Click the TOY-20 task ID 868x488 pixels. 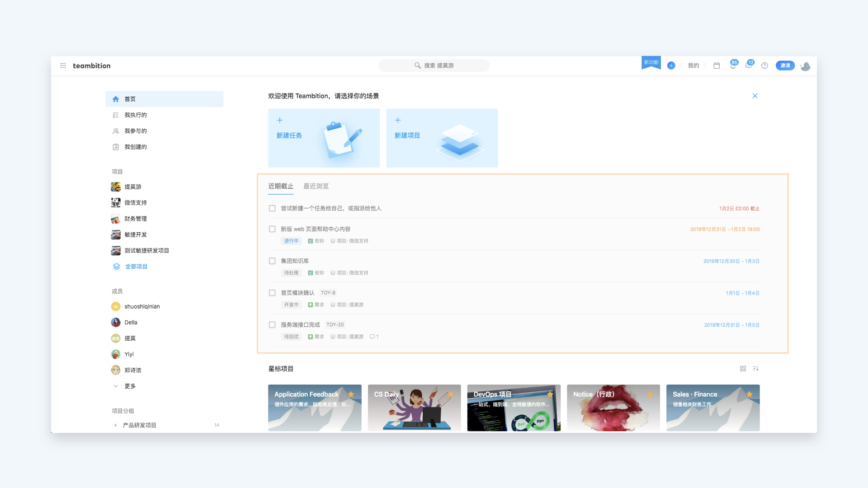[335, 324]
